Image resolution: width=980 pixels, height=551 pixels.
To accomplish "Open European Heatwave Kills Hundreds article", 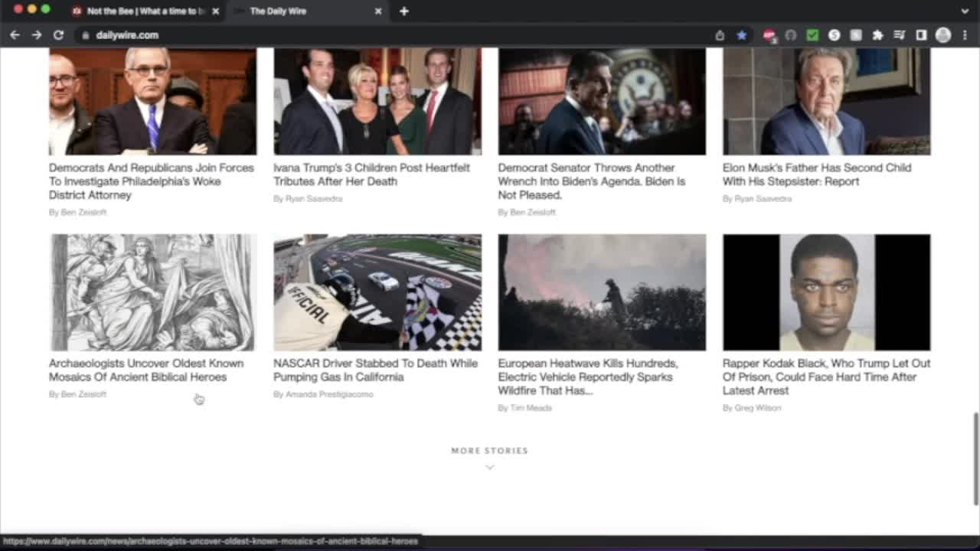I will click(x=588, y=377).
